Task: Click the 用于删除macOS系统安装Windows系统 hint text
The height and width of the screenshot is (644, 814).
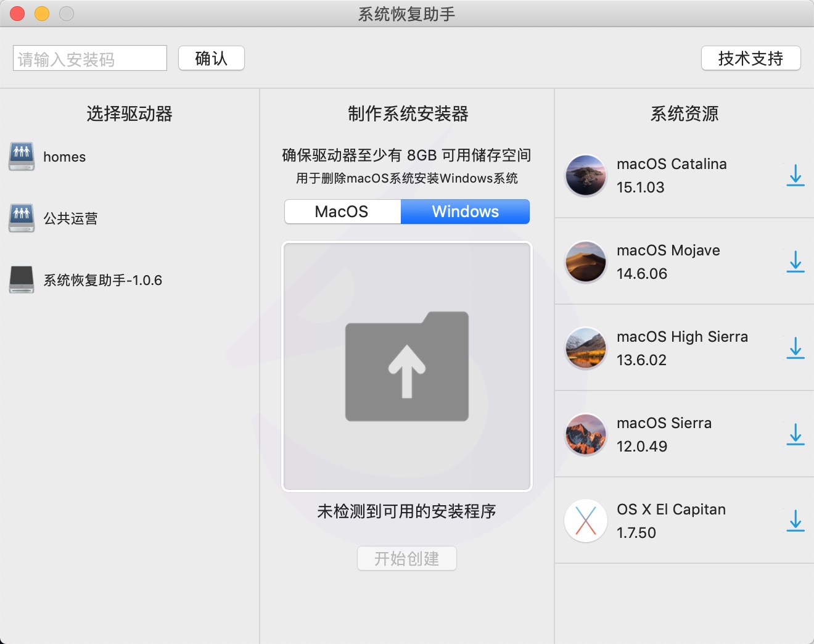Action: pyautogui.click(x=407, y=179)
